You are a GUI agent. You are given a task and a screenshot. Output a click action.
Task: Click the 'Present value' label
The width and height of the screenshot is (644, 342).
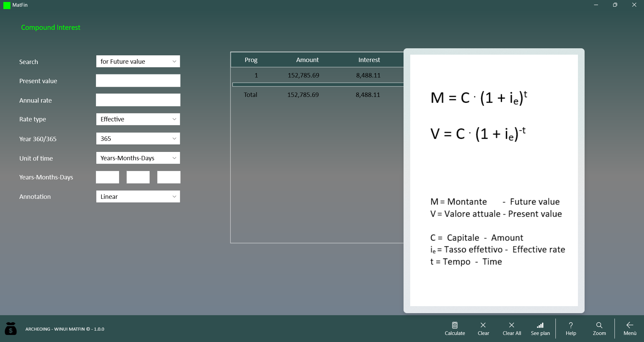pyautogui.click(x=38, y=81)
